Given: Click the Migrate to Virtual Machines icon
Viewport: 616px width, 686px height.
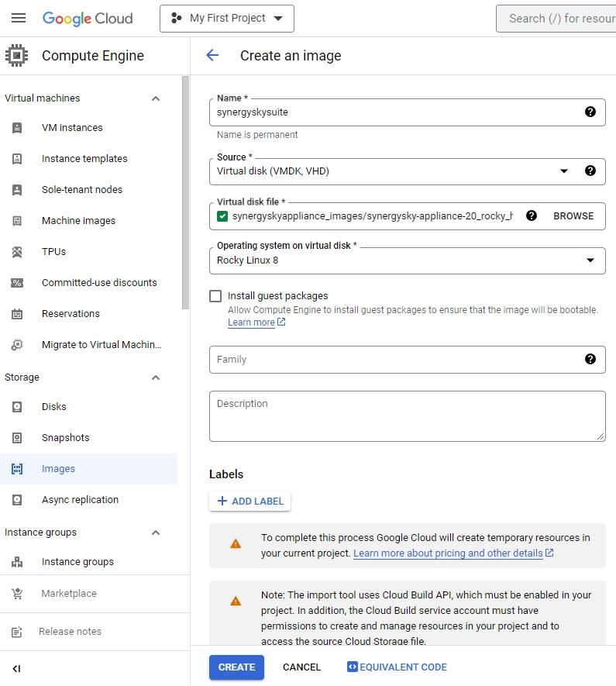Looking at the screenshot, I should [17, 345].
